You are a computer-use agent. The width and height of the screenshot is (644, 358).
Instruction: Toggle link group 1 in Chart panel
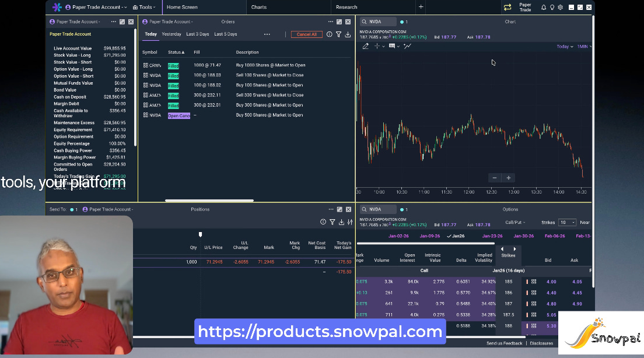(404, 22)
